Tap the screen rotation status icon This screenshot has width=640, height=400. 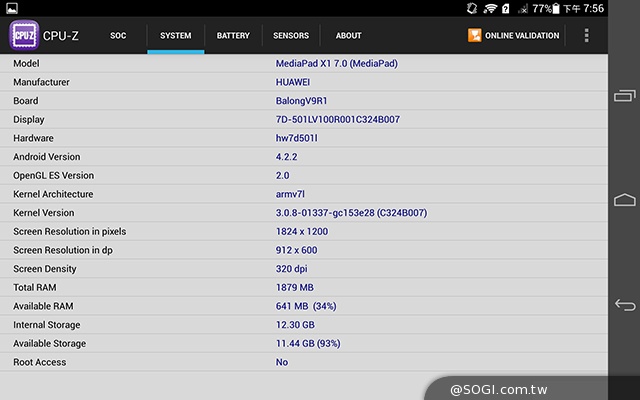click(472, 8)
